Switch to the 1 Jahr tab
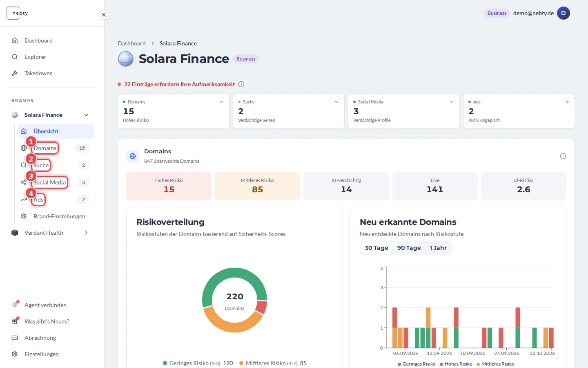The width and height of the screenshot is (588, 368). (438, 248)
